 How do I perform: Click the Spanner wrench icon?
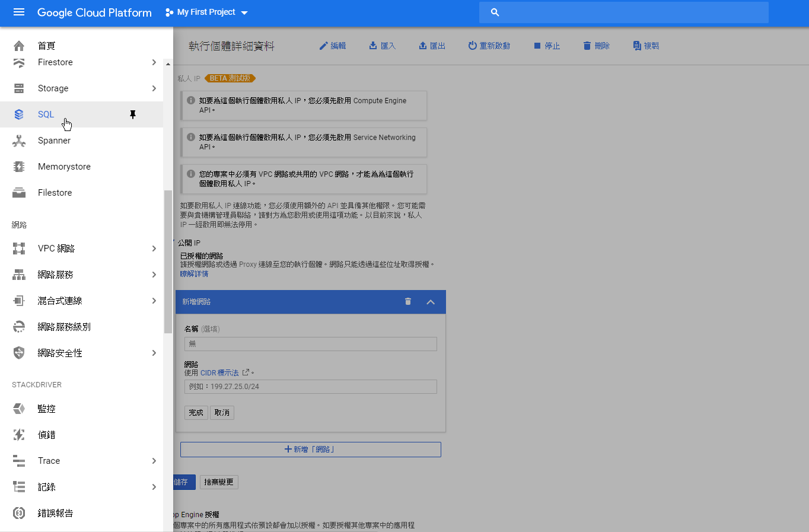[x=19, y=141]
